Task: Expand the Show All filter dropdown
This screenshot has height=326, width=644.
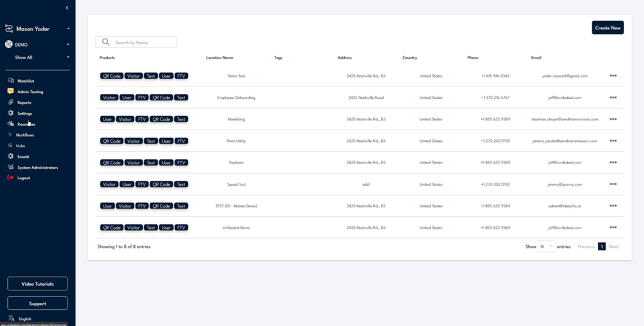Action: (x=68, y=57)
